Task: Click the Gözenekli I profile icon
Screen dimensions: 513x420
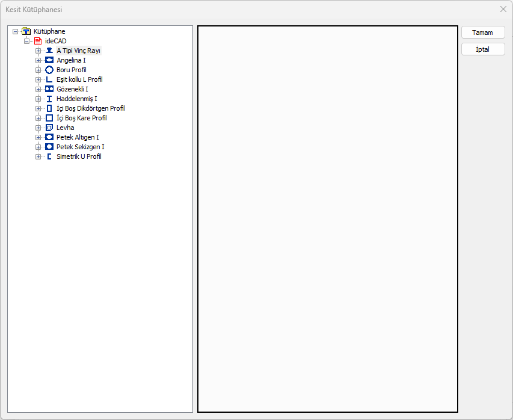Action: tap(49, 89)
